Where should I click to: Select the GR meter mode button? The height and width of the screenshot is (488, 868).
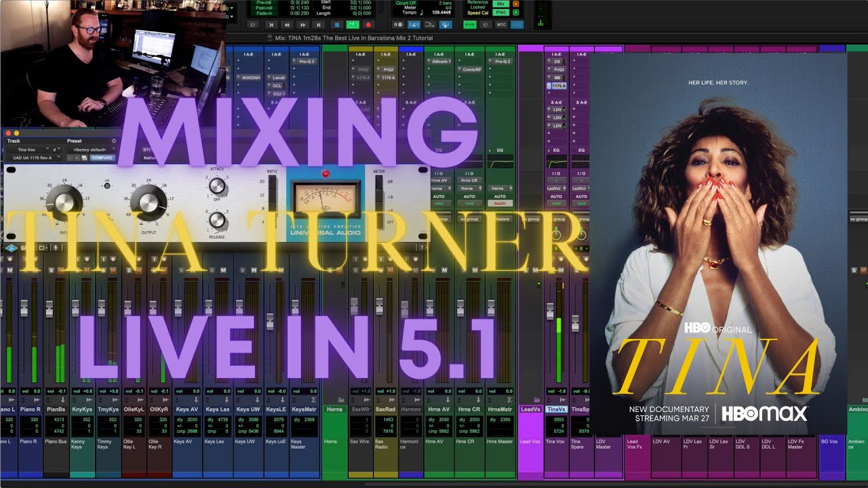379,182
